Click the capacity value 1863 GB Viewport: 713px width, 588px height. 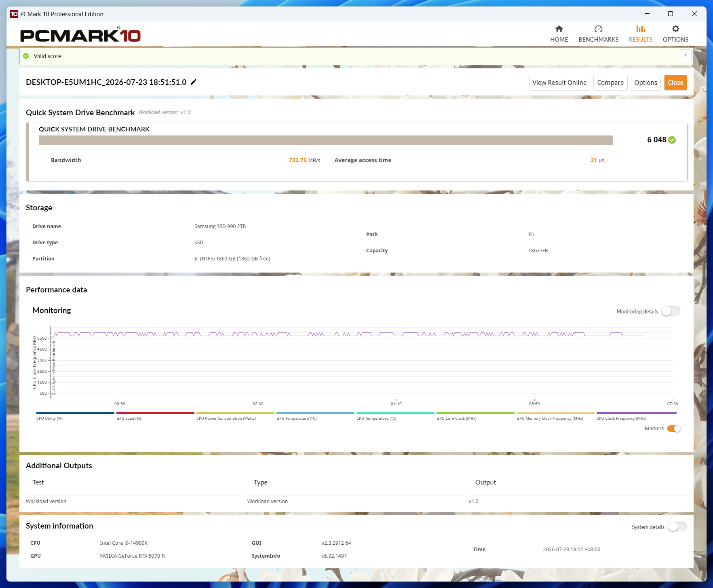tap(538, 251)
